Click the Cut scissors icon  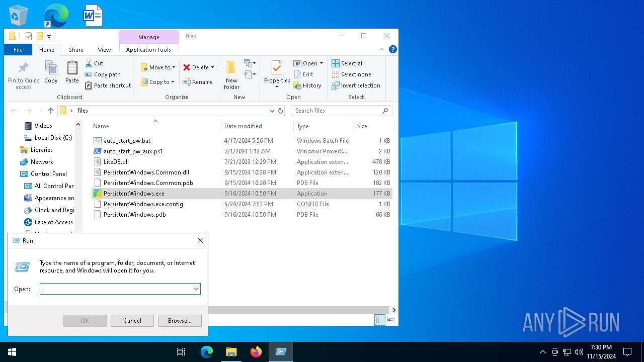click(89, 63)
